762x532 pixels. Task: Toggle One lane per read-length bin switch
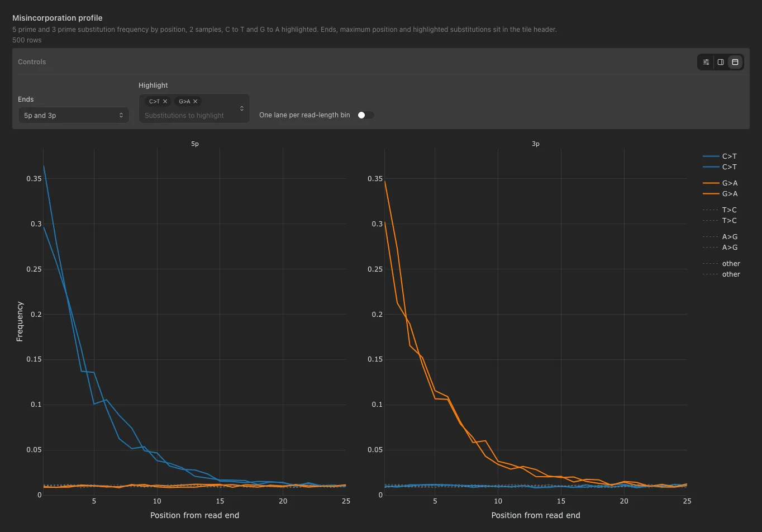365,115
